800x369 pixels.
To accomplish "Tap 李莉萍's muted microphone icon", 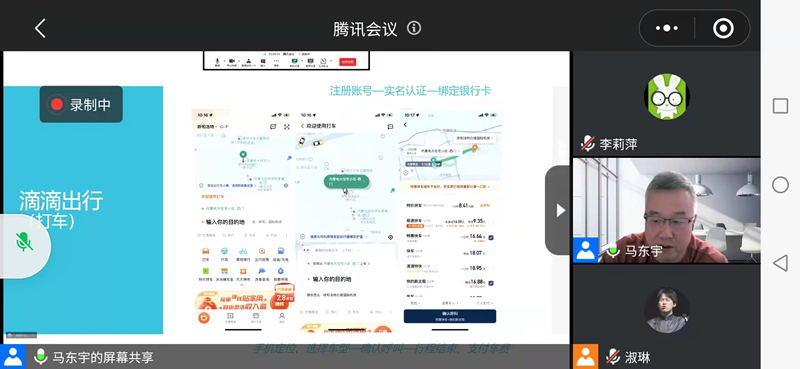I will (x=588, y=144).
